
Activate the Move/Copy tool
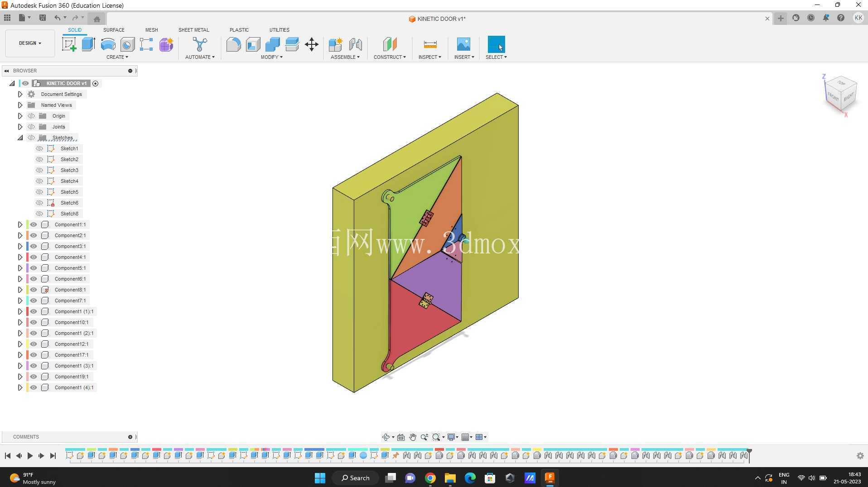312,44
